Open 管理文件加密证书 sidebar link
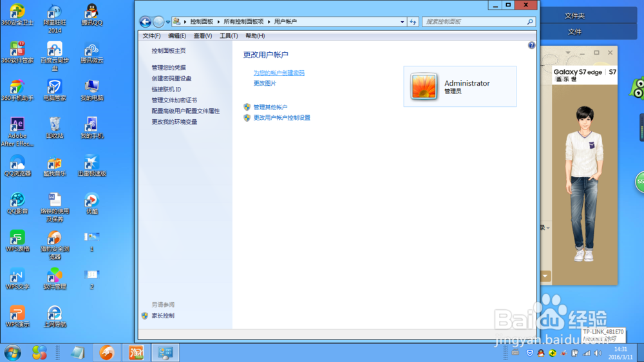 [x=174, y=100]
